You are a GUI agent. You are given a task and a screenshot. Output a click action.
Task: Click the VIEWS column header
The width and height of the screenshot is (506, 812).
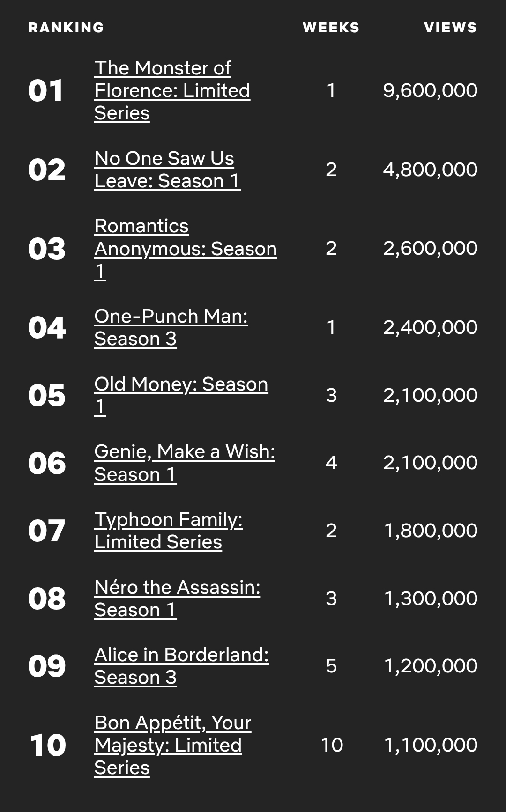click(450, 28)
